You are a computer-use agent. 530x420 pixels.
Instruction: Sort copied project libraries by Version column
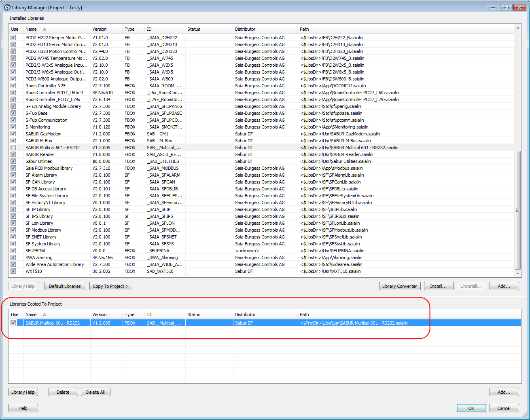click(x=106, y=314)
